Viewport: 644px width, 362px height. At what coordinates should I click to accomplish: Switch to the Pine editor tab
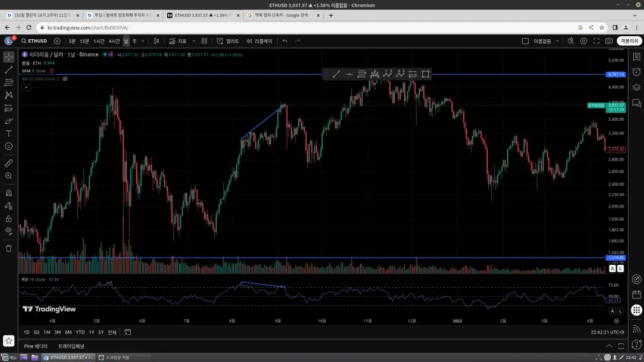point(36,346)
